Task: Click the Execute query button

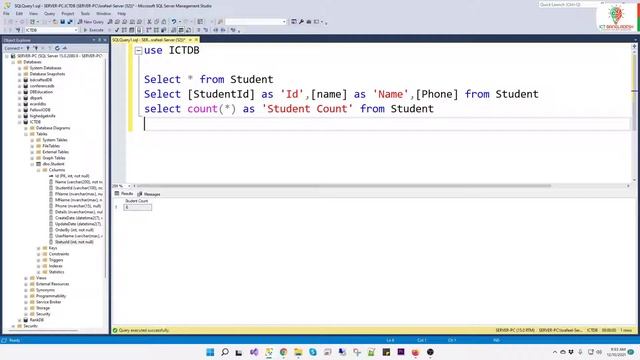Action: (93, 30)
